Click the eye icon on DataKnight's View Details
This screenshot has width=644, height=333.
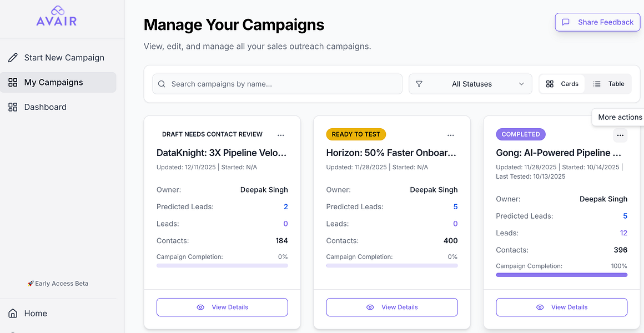click(x=200, y=307)
